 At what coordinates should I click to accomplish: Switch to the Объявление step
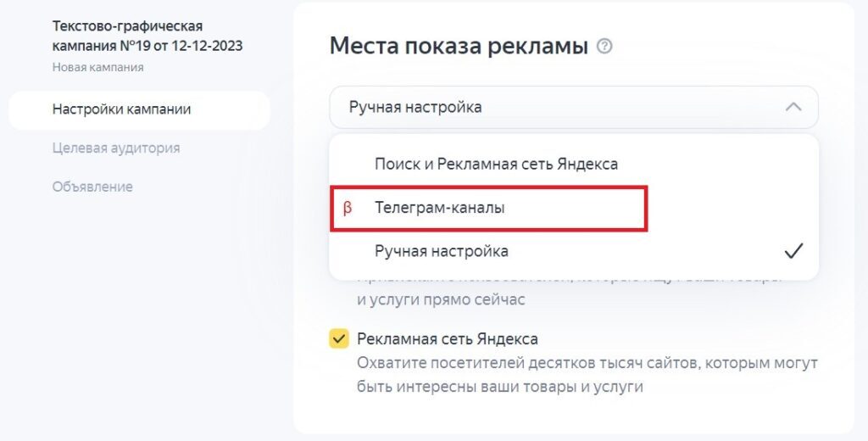coord(92,187)
